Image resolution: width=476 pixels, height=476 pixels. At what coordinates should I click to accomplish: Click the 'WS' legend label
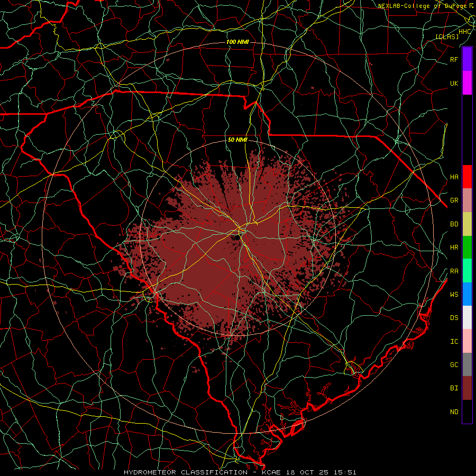coord(454,294)
